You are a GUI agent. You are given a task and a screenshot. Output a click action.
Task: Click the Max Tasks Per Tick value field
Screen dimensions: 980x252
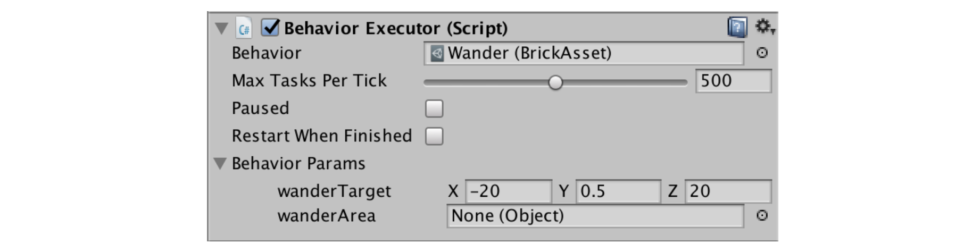pos(733,81)
